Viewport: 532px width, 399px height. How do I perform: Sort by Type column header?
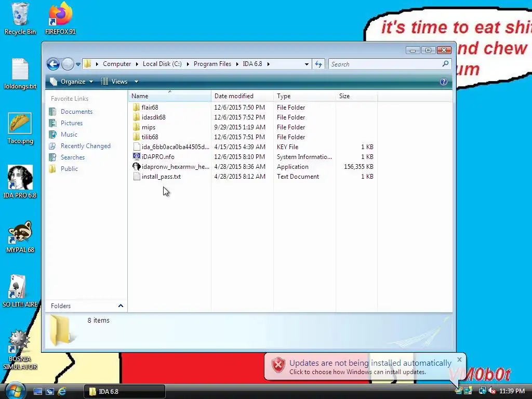click(304, 96)
